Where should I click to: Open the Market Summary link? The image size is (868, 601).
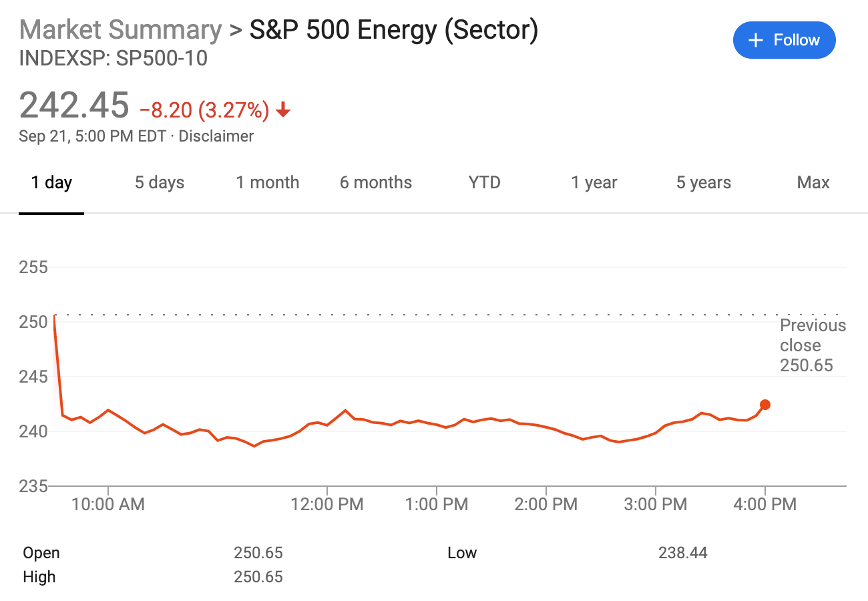[x=120, y=30]
